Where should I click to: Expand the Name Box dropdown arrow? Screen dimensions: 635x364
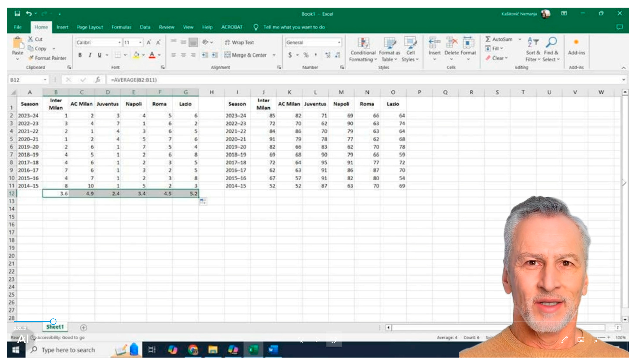[45, 80]
